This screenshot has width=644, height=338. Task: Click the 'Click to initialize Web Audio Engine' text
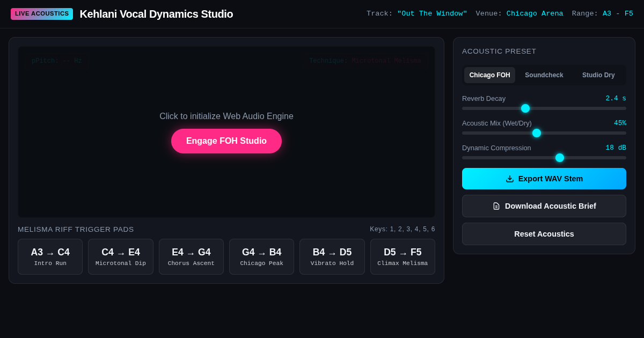(x=226, y=116)
